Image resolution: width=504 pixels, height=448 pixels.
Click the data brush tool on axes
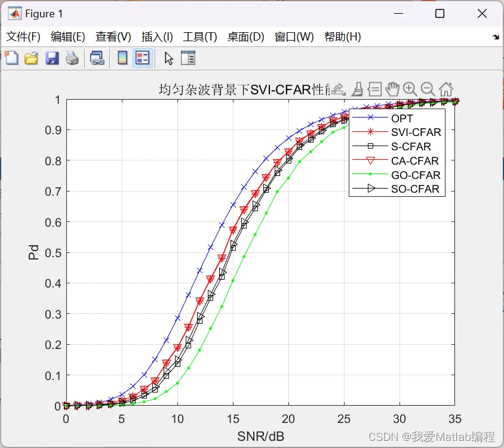[x=357, y=89]
